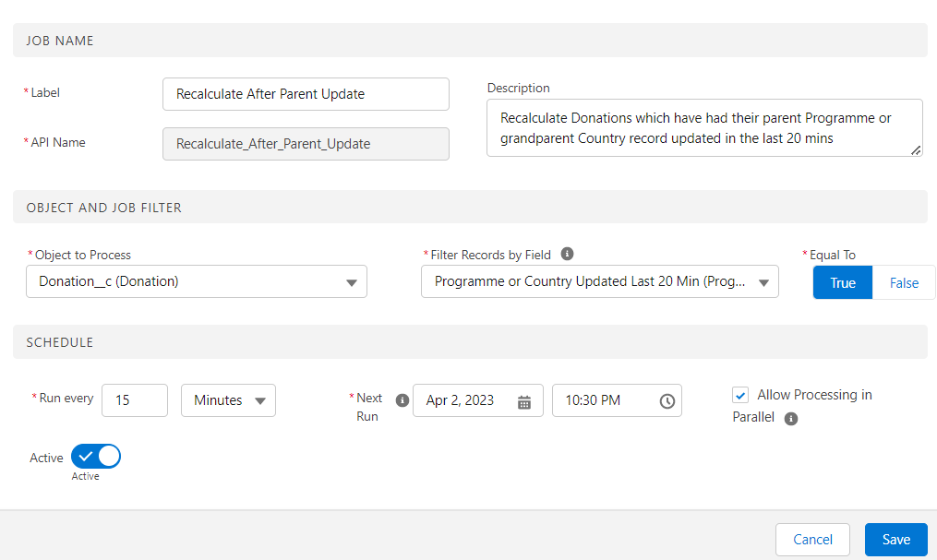The width and height of the screenshot is (937, 560).
Task: Open the clock picker for Next Run time
Action: coord(666,400)
